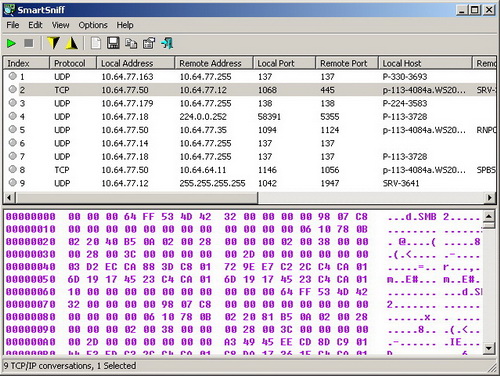Viewport: 500px width, 376px height.
Task: Sort by the Remote Port column header
Action: [x=347, y=63]
